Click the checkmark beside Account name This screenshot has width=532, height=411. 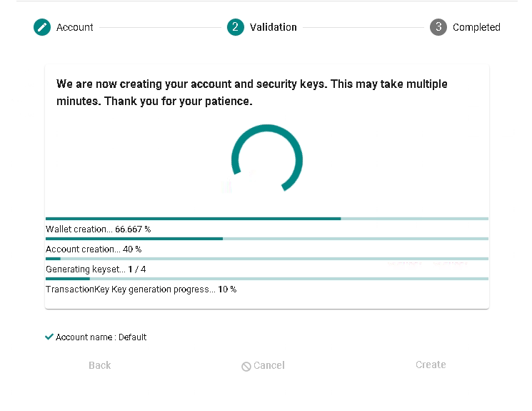tap(49, 337)
